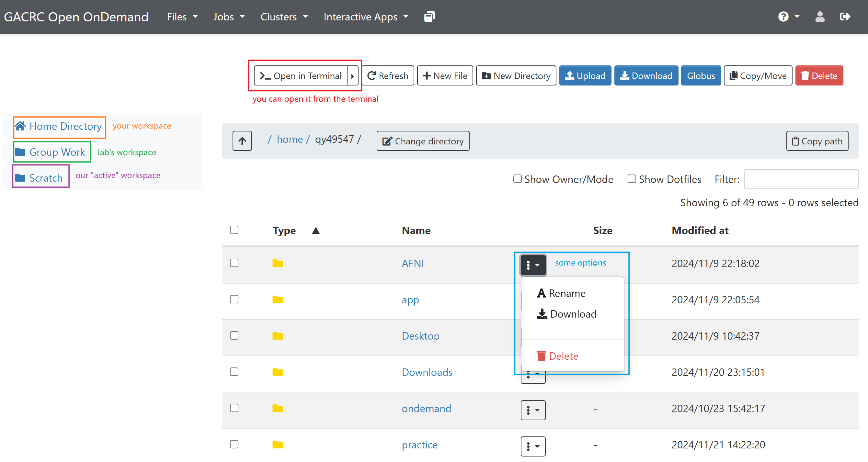Image resolution: width=868 pixels, height=462 pixels.
Task: Expand the Interactive Apps menu
Action: point(366,17)
